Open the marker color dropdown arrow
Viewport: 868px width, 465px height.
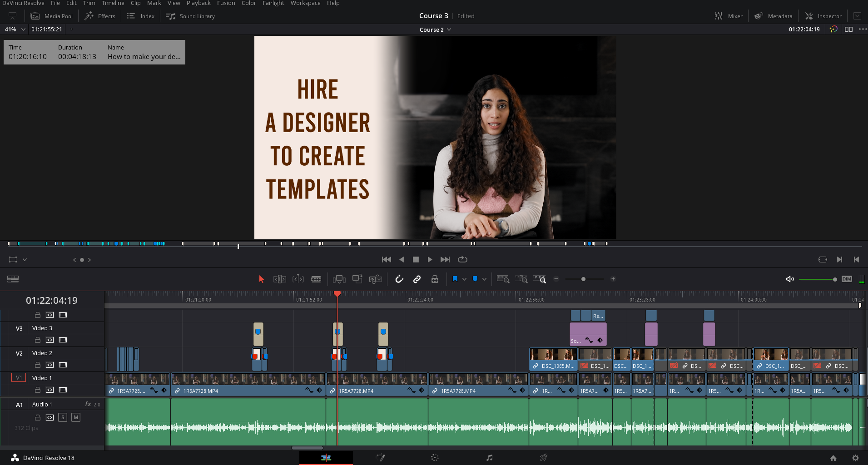484,279
